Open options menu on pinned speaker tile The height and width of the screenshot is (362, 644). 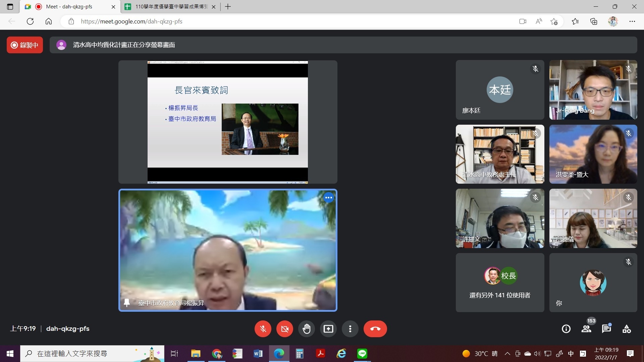[x=328, y=198]
